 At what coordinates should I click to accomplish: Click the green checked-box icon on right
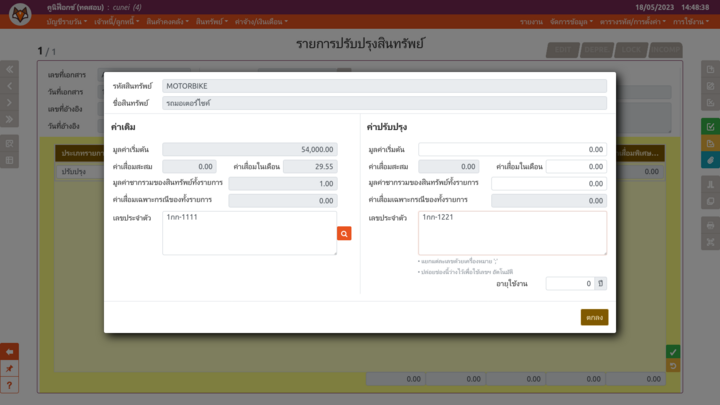pos(710,127)
